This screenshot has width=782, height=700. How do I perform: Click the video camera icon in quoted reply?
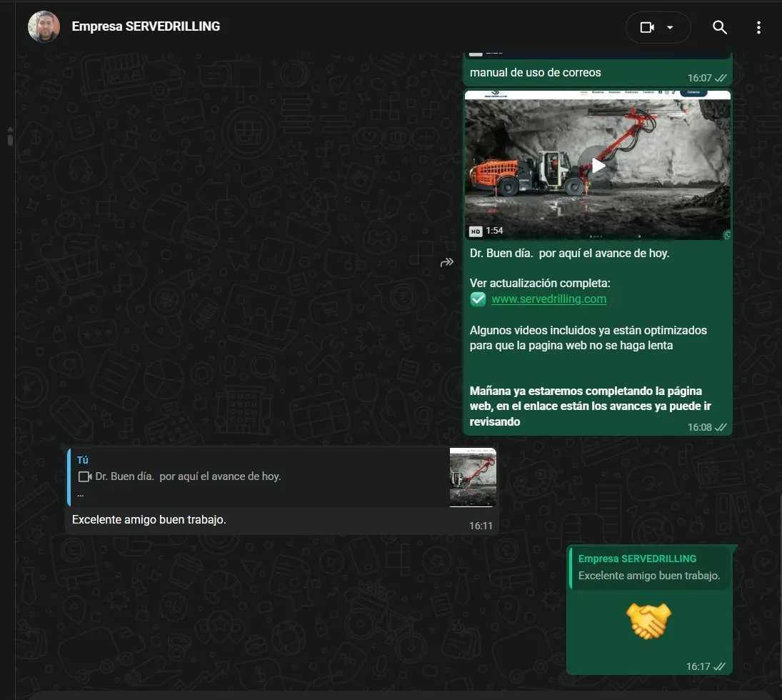[85, 477]
